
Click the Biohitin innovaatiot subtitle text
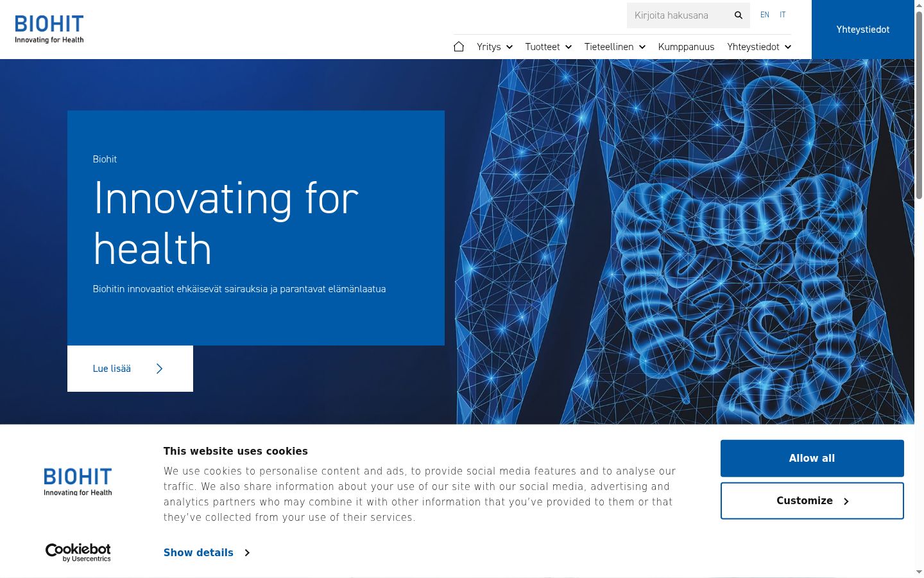[x=239, y=289]
